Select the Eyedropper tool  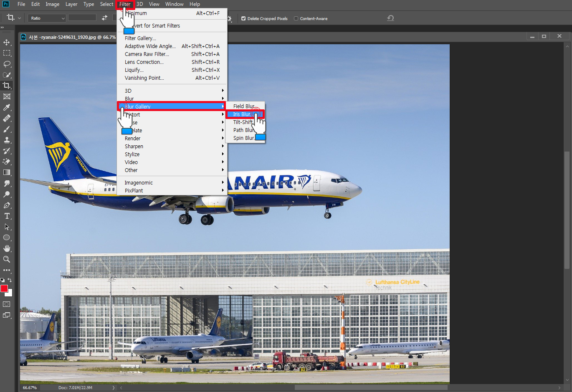7,107
